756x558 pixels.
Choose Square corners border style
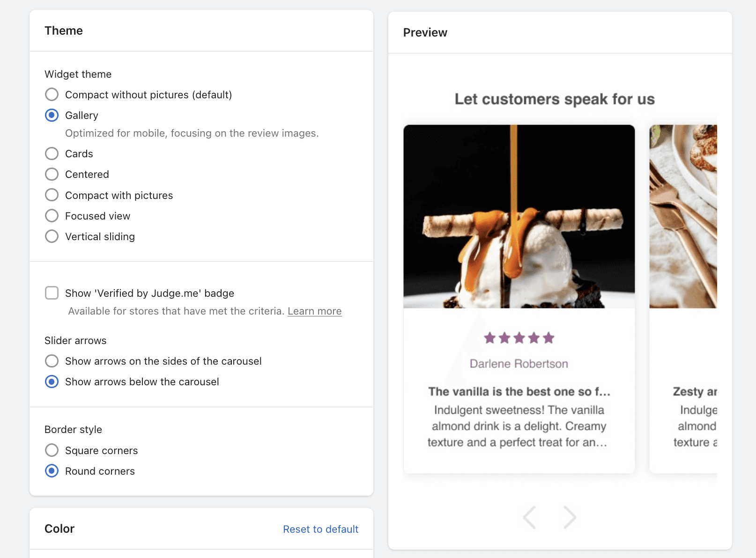click(52, 450)
